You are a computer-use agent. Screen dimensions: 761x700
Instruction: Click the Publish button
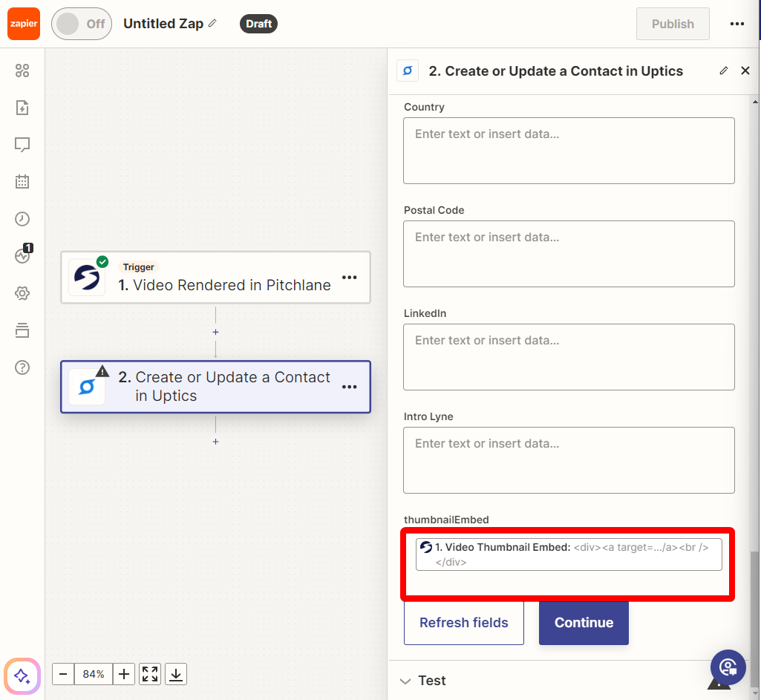673,24
